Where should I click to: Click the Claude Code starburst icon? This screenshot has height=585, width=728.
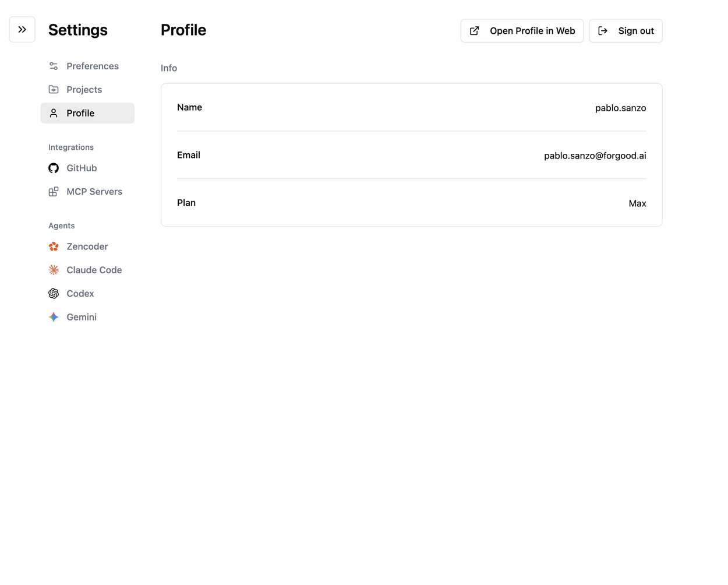(x=53, y=270)
